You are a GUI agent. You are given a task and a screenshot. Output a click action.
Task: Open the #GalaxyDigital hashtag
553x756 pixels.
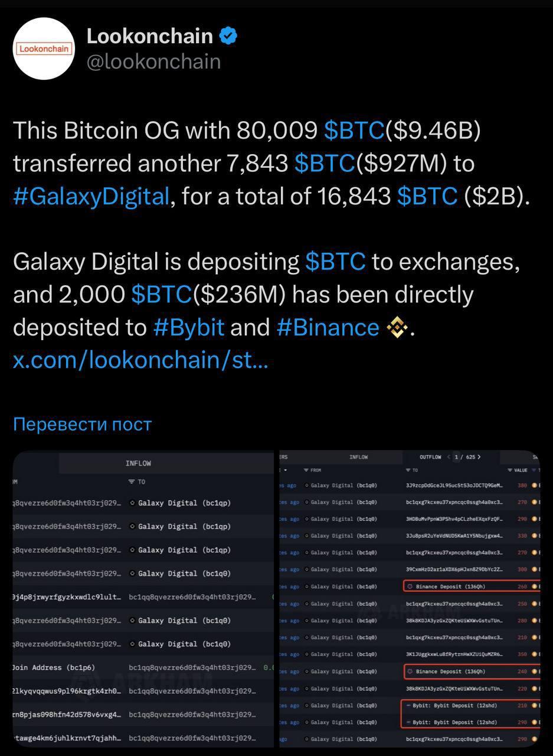click(91, 196)
